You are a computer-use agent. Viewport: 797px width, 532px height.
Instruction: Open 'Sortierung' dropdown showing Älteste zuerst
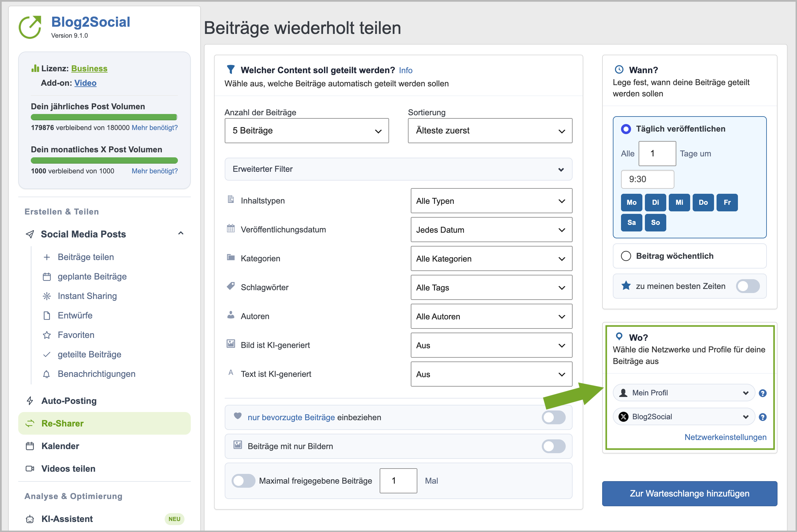[x=490, y=131]
